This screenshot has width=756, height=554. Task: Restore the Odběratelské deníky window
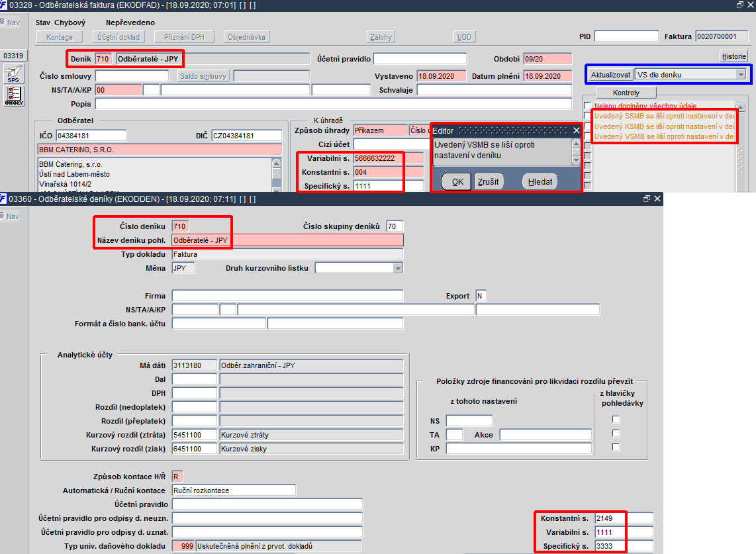click(647, 199)
